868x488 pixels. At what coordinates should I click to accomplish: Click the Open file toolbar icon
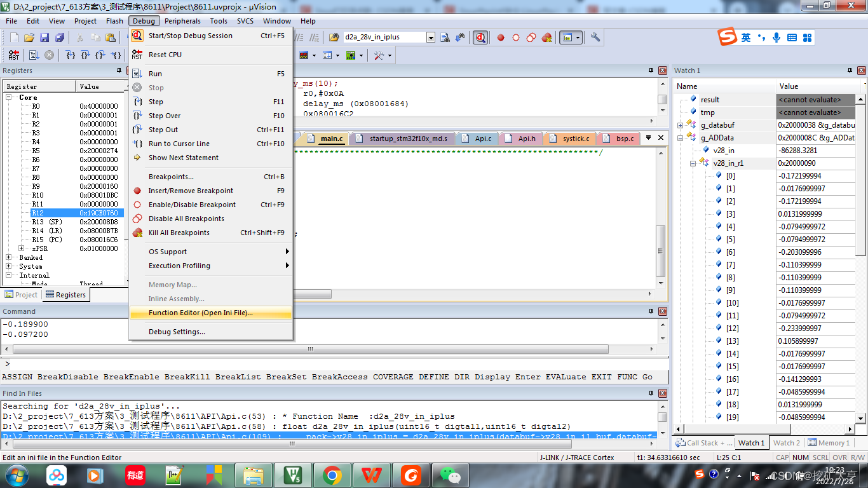pos(29,37)
